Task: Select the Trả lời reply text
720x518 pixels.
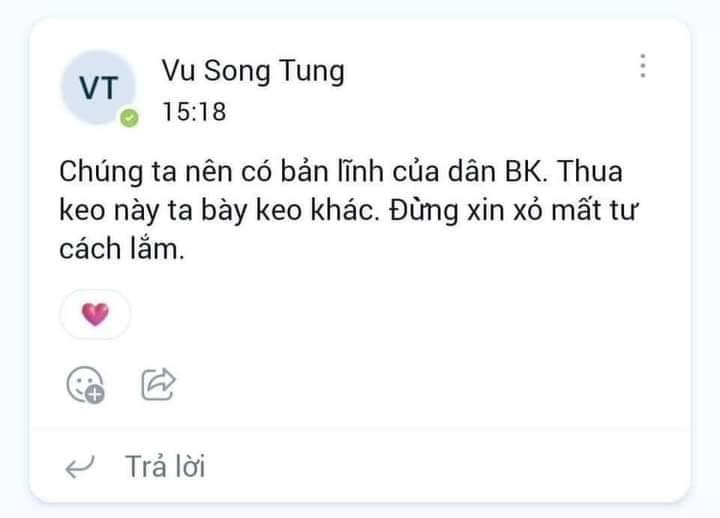Action: 165,467
